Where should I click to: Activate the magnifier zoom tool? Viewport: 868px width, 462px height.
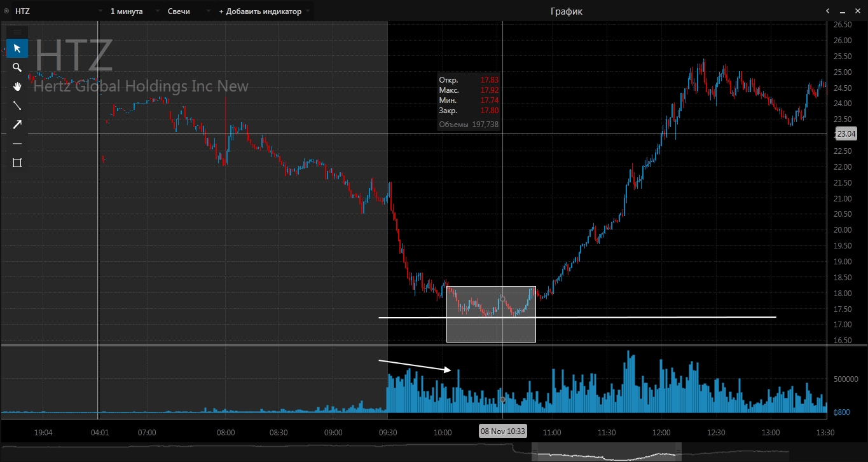click(x=17, y=67)
